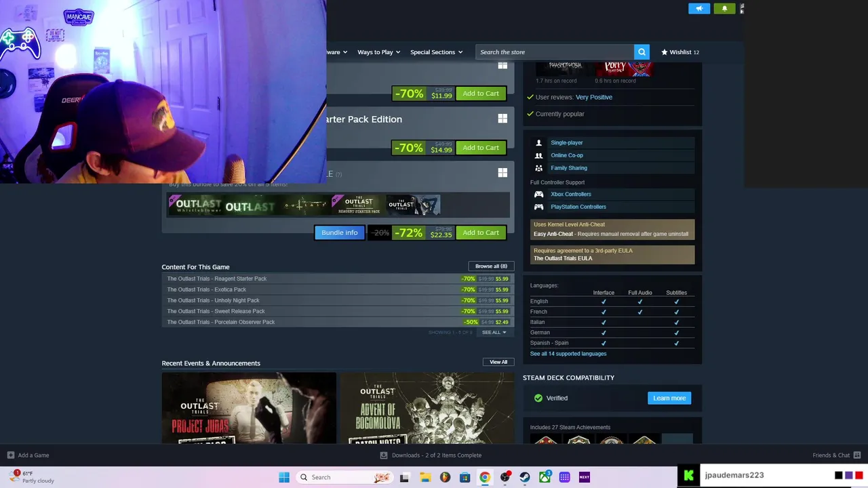Image resolution: width=868 pixels, height=488 pixels.
Task: Open the purple grid app in taskbar
Action: pos(564,477)
